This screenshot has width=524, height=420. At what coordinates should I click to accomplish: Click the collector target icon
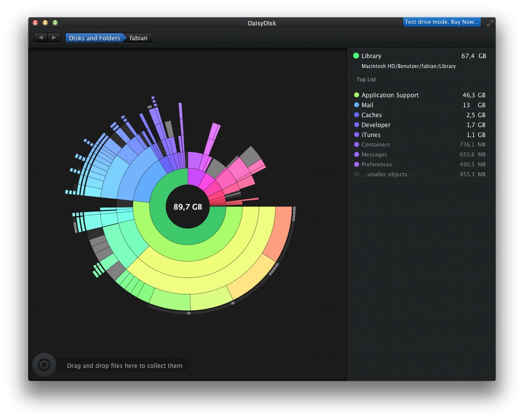click(44, 365)
